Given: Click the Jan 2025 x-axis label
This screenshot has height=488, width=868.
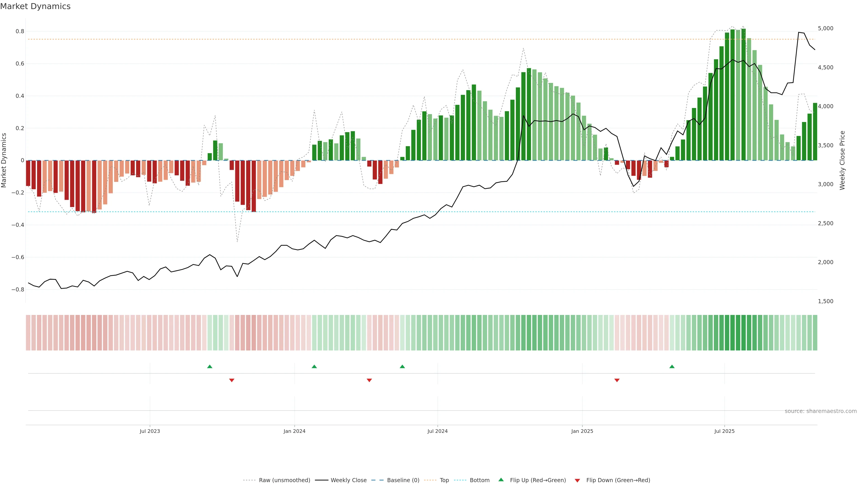Looking at the screenshot, I should 582,431.
